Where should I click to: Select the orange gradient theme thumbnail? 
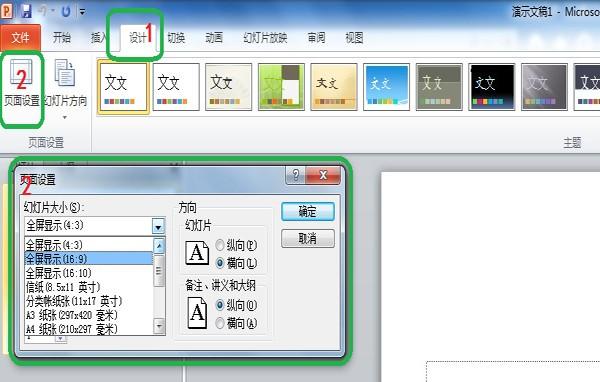334,87
